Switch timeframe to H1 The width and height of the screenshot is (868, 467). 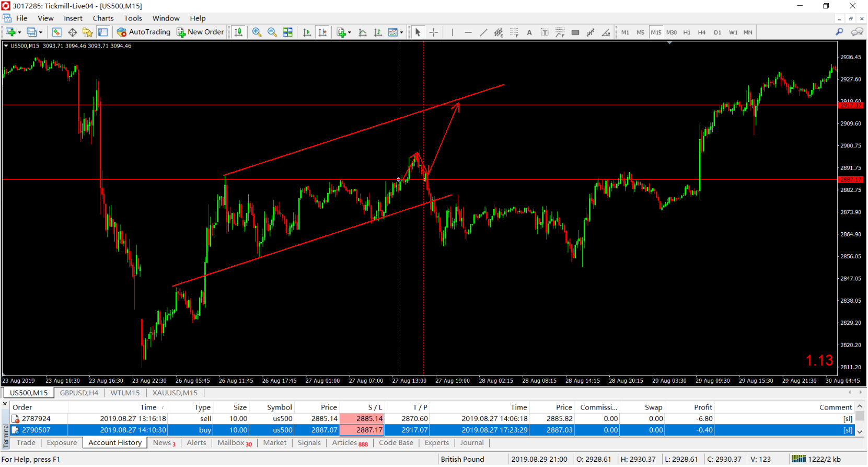687,32
